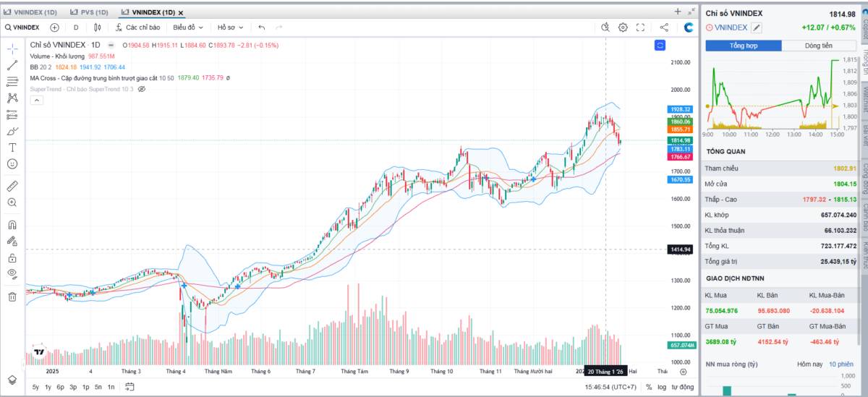
Task: Click the 15:46:54 (UTC+7) timezone clock
Action: pyautogui.click(x=611, y=388)
